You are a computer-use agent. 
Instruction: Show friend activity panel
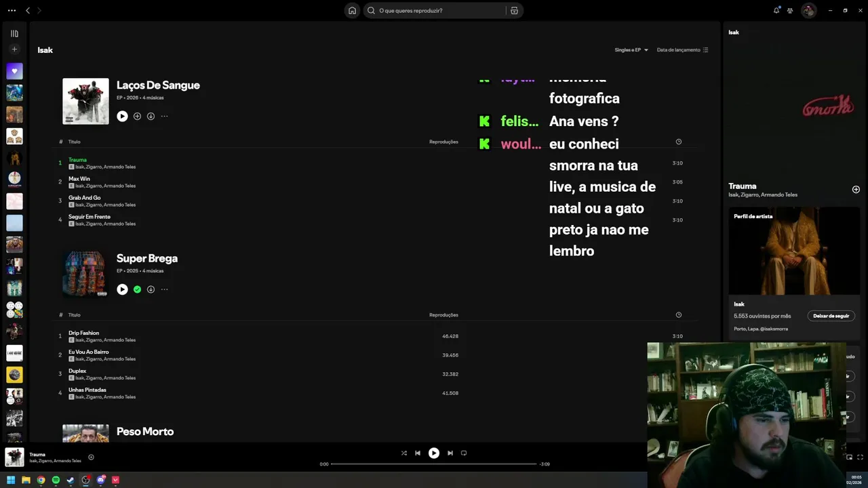tap(790, 10)
